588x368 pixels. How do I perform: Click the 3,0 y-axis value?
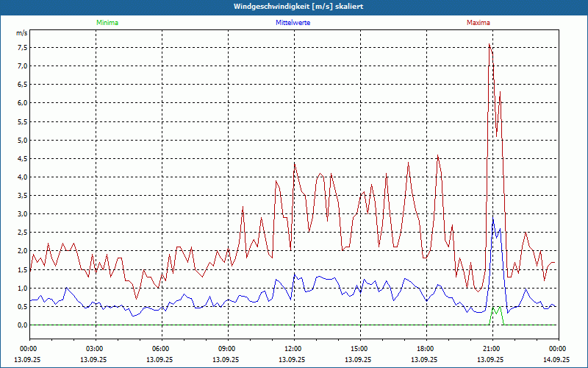[23, 214]
